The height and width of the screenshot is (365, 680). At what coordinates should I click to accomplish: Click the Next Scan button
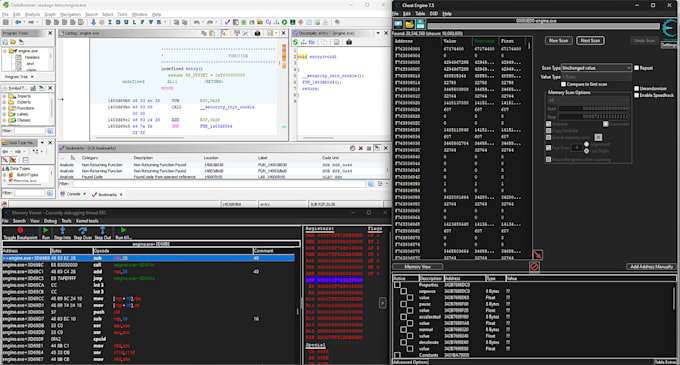tap(590, 41)
